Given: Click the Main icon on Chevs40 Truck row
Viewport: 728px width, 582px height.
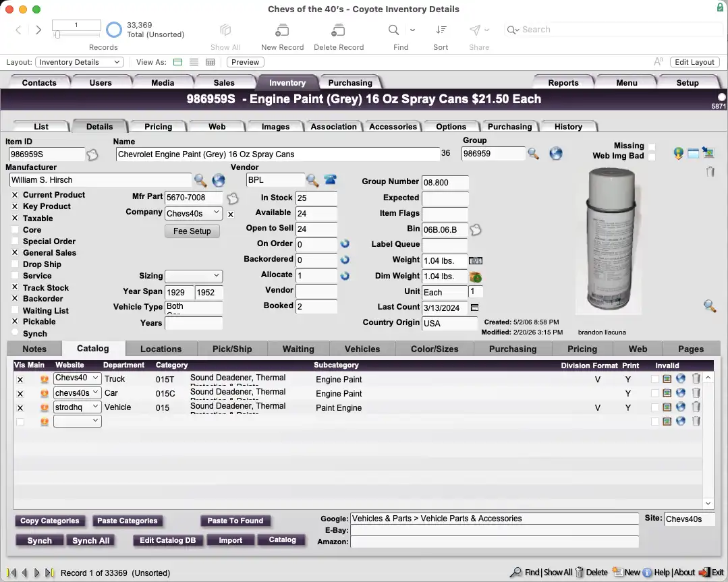Looking at the screenshot, I should [x=44, y=379].
